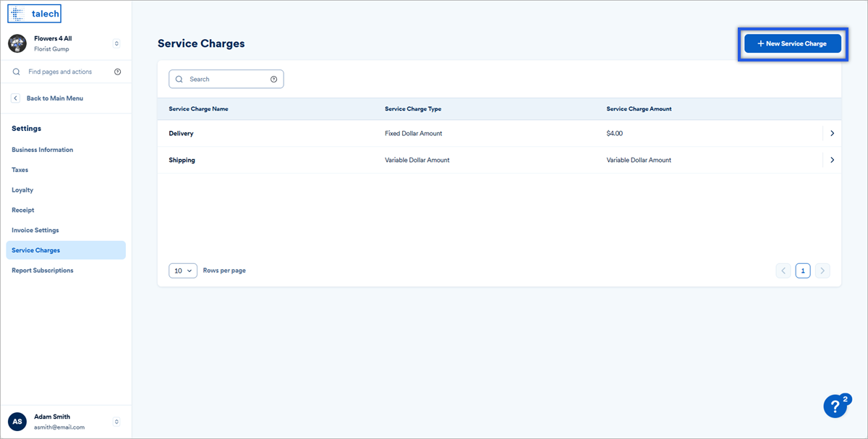The image size is (868, 439).
Task: Click the New Service Charge button
Action: pyautogui.click(x=792, y=43)
